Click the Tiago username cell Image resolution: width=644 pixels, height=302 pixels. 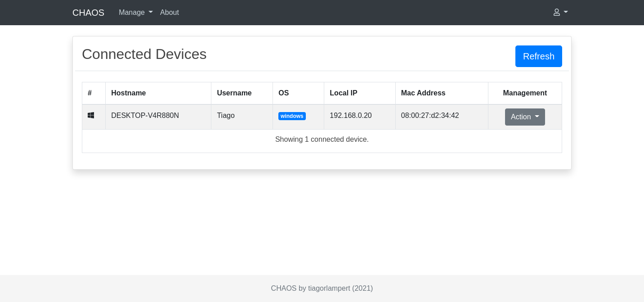coord(242,117)
